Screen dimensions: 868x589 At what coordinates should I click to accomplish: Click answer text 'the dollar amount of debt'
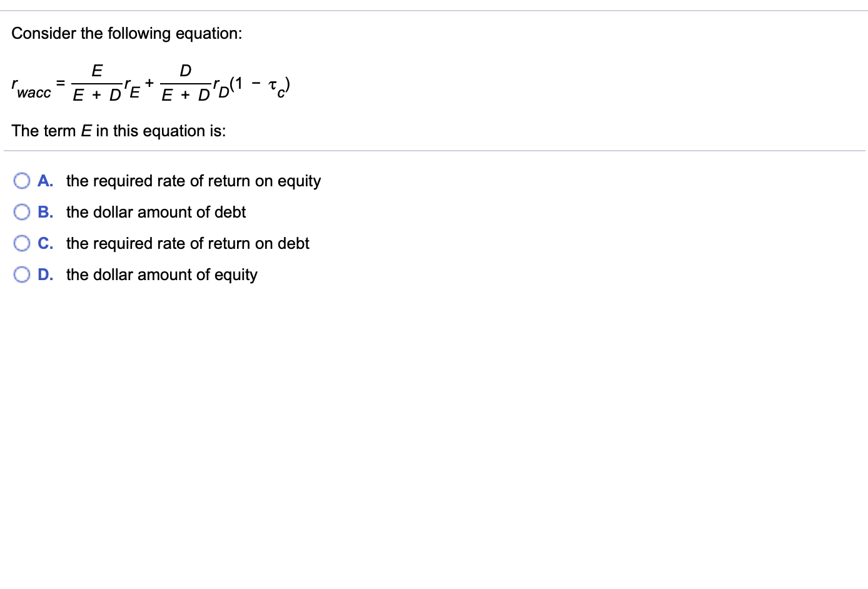156,212
